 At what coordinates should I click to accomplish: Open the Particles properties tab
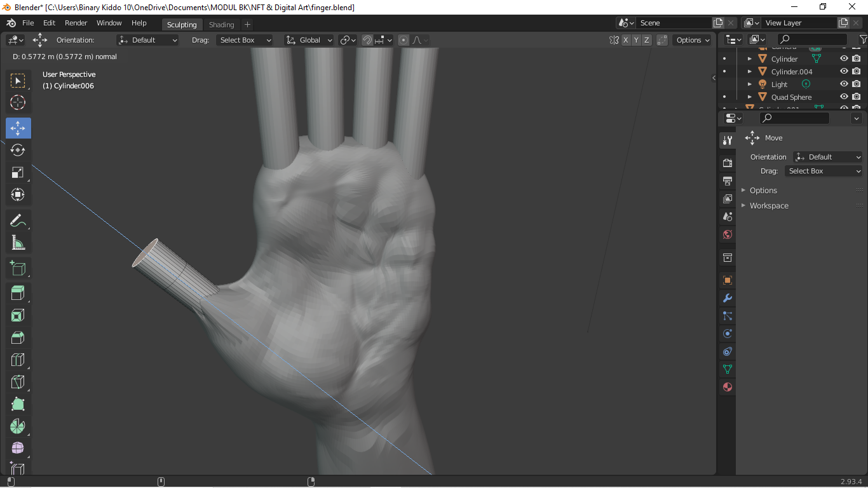pos(728,316)
